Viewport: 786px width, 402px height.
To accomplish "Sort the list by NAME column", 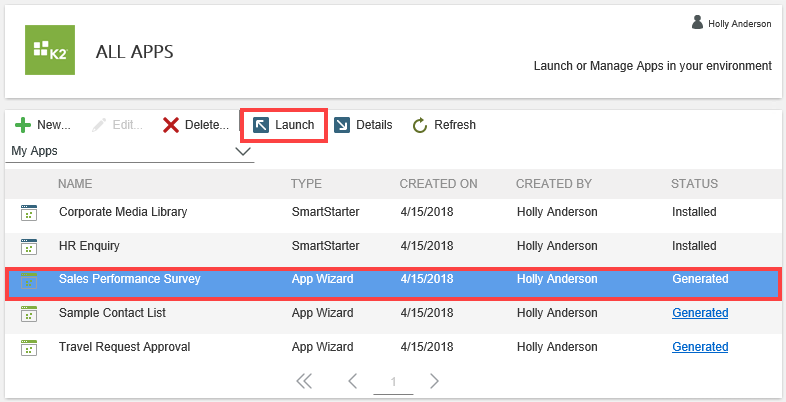I will (75, 184).
